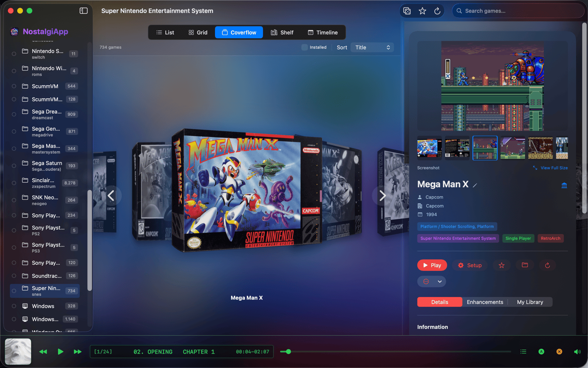Open the My Library tab
This screenshot has width=588, height=368.
pos(530,302)
